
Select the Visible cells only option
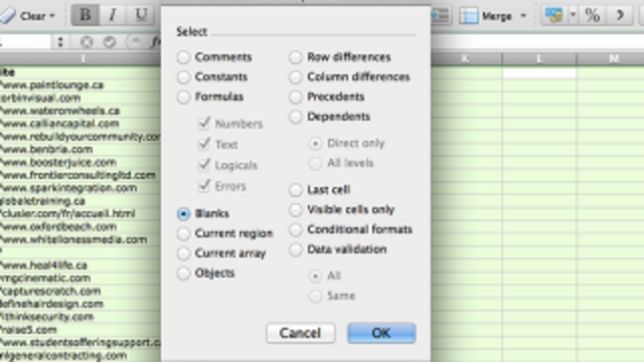296,210
